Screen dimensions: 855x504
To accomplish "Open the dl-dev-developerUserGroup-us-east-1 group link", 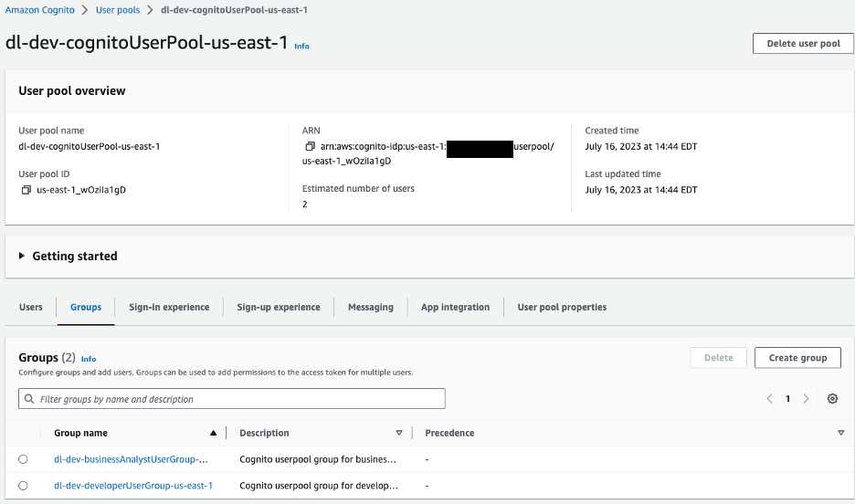I will tap(133, 486).
